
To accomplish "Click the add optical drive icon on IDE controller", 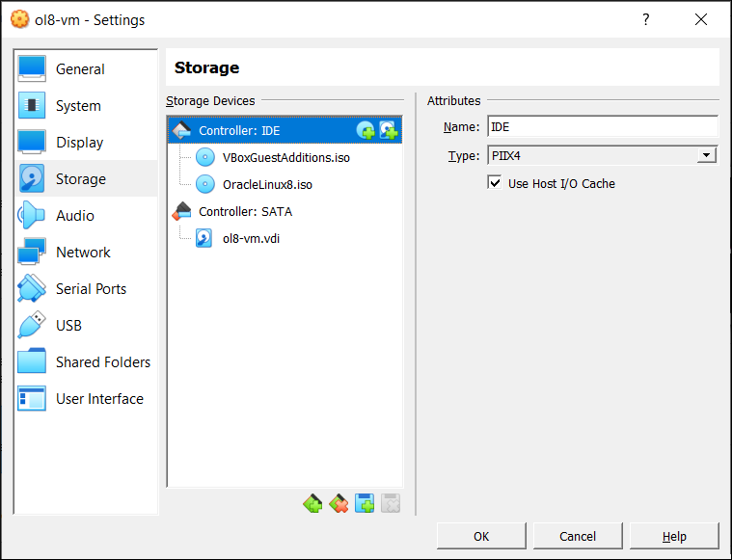I will [x=366, y=130].
